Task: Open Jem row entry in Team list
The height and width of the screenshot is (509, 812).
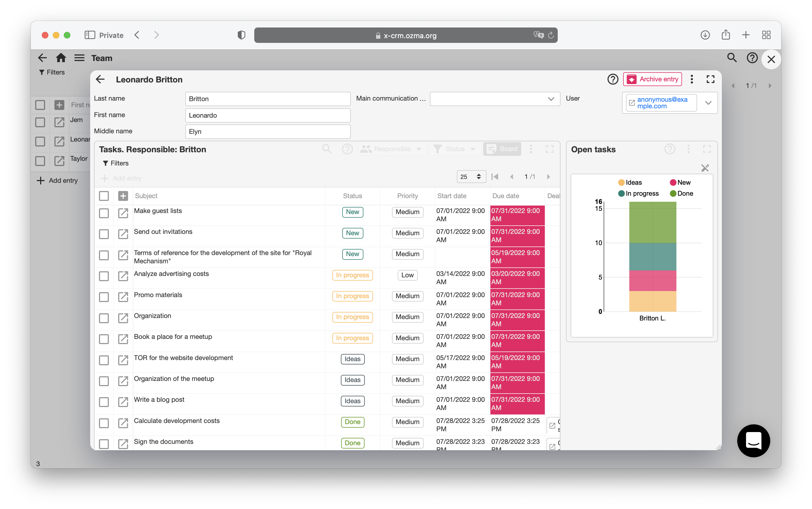Action: [x=59, y=122]
